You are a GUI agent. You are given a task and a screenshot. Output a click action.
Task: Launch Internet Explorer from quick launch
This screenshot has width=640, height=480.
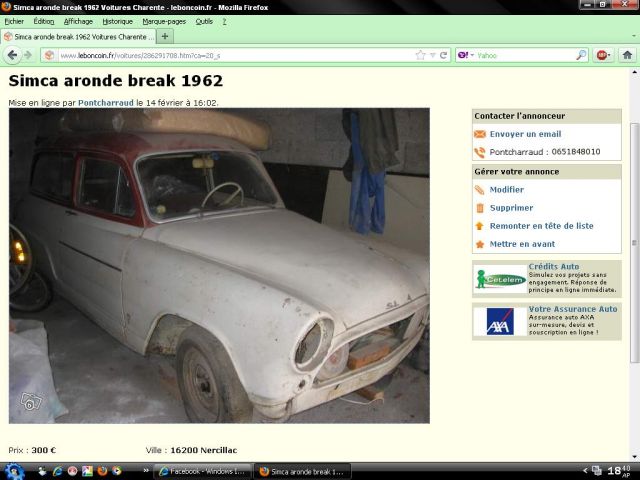(57, 471)
